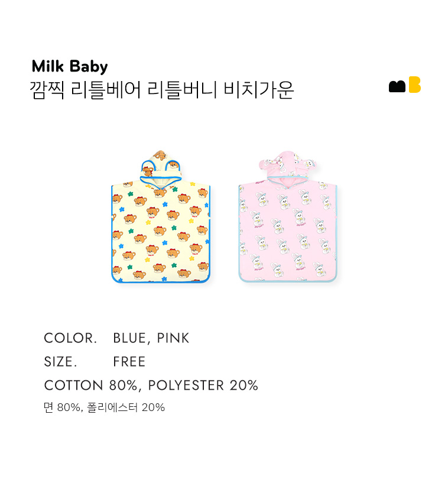Click the Milk Baby brand name
Viewport: 448px width, 495px height.
(x=70, y=67)
